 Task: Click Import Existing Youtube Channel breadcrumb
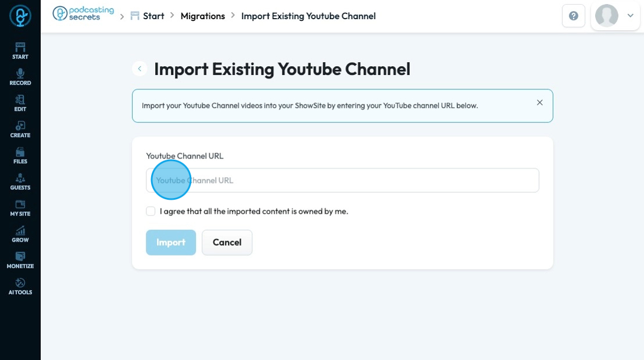click(x=309, y=16)
